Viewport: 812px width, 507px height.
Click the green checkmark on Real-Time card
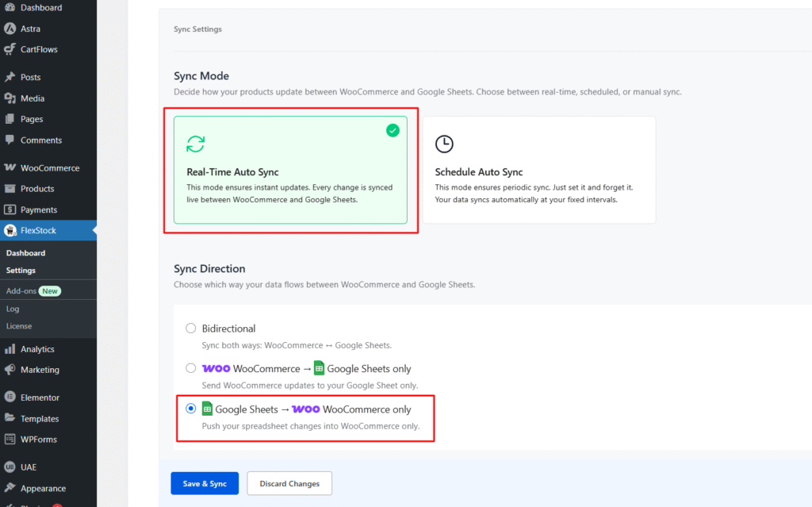393,130
